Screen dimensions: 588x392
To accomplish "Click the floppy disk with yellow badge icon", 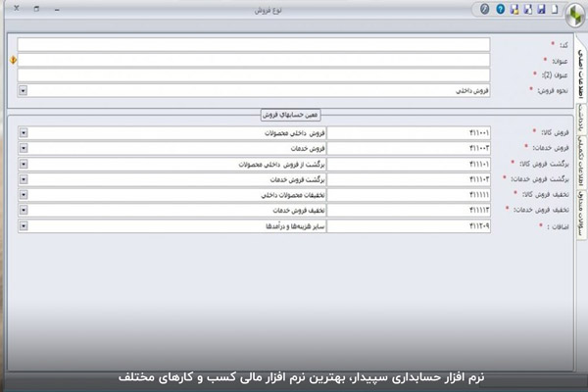I will click(x=514, y=9).
